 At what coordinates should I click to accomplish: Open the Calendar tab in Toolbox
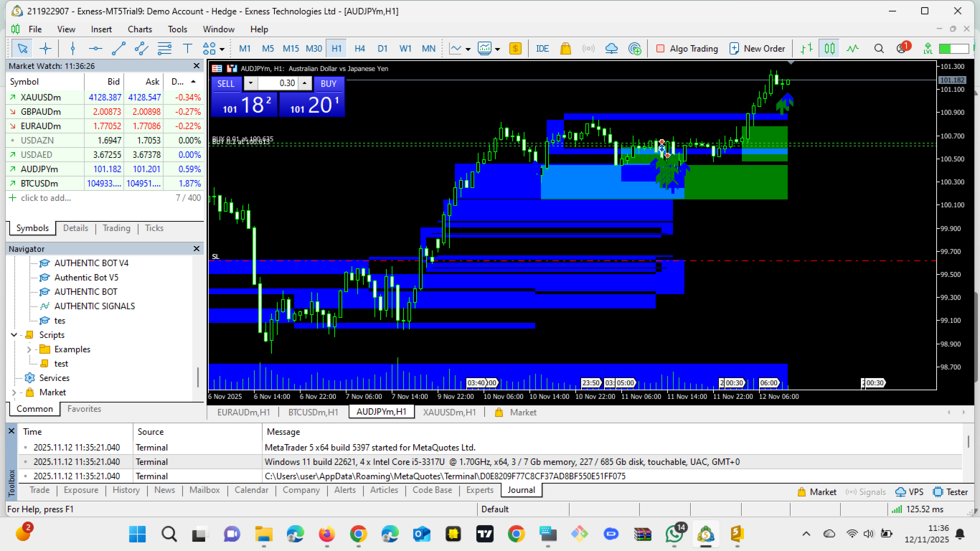(252, 490)
